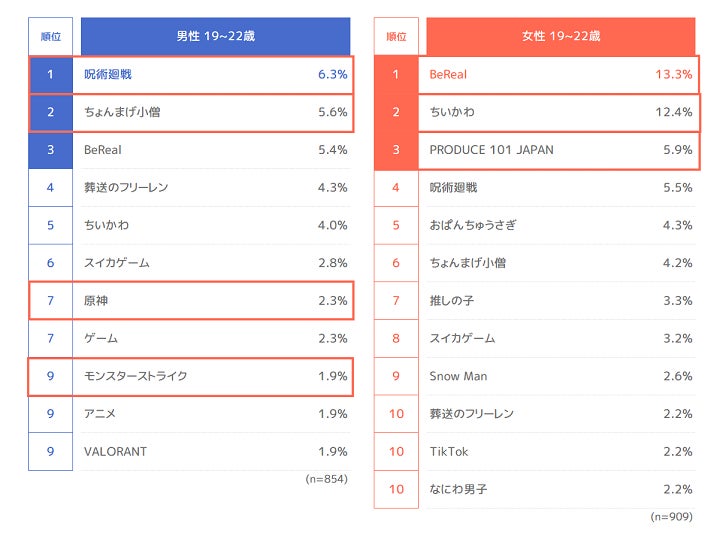Image resolution: width=720 pixels, height=539 pixels.
Task: Click the 女性 19~22歳 red header
Action: click(560, 36)
